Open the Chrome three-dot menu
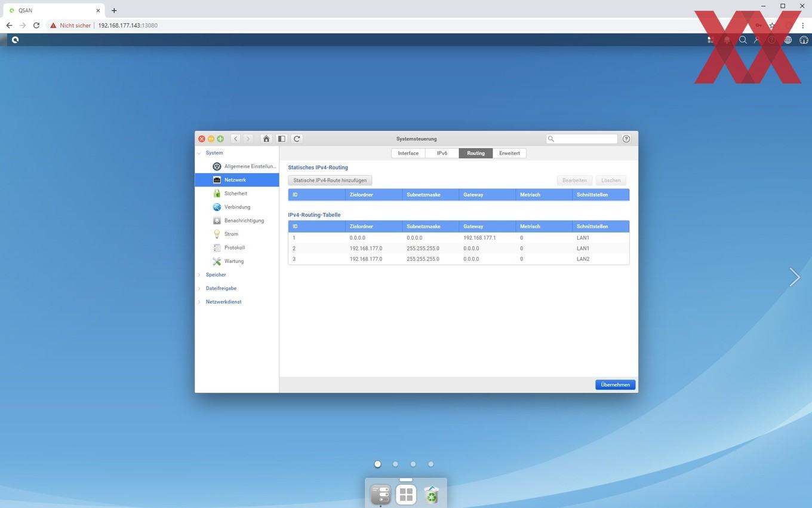Image resolution: width=812 pixels, height=508 pixels. tap(803, 26)
